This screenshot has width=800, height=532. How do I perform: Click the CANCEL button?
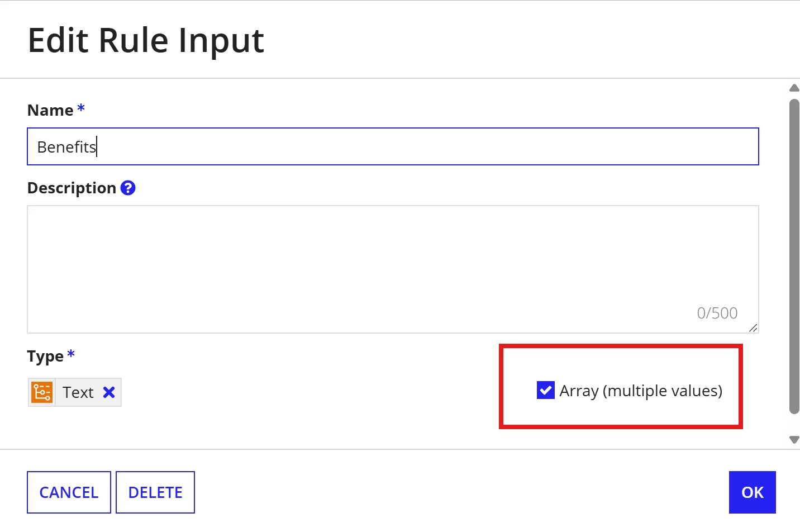pos(69,492)
